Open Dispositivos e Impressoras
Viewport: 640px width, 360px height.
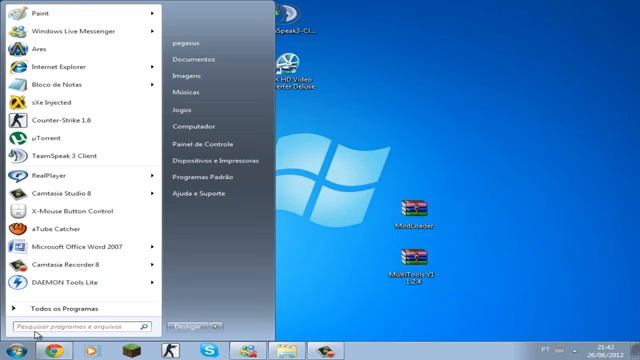[216, 161]
